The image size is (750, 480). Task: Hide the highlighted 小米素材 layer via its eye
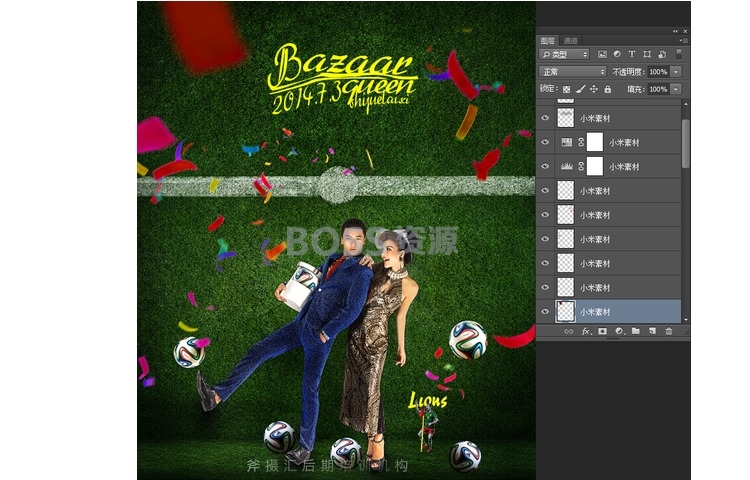[x=545, y=312]
